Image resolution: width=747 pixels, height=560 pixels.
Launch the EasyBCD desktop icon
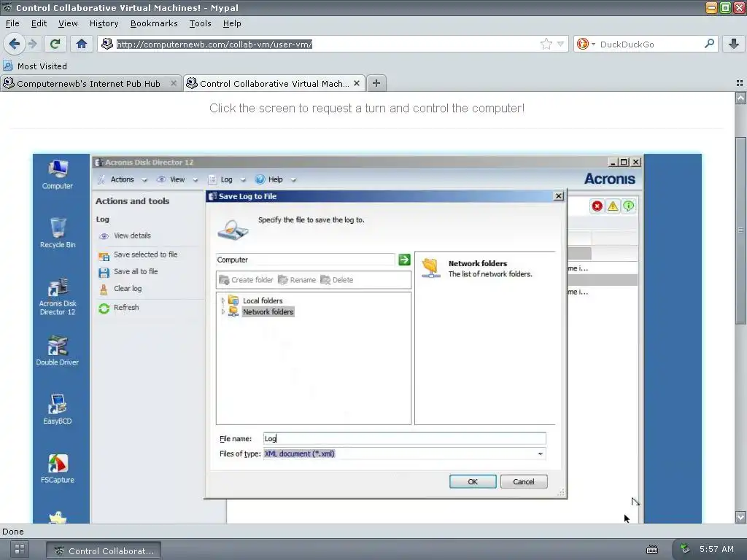tap(57, 410)
